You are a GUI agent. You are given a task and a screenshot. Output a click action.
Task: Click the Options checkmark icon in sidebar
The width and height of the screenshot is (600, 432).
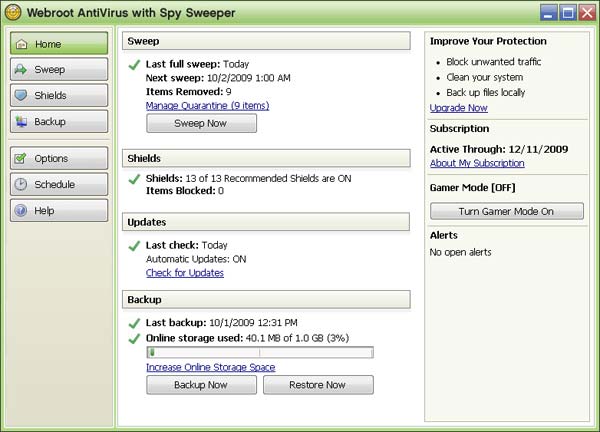point(22,159)
